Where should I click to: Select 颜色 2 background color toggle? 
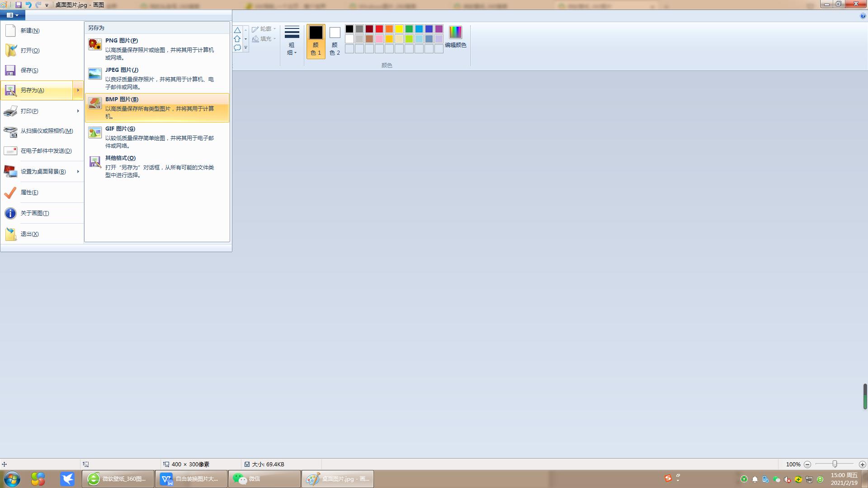click(335, 41)
